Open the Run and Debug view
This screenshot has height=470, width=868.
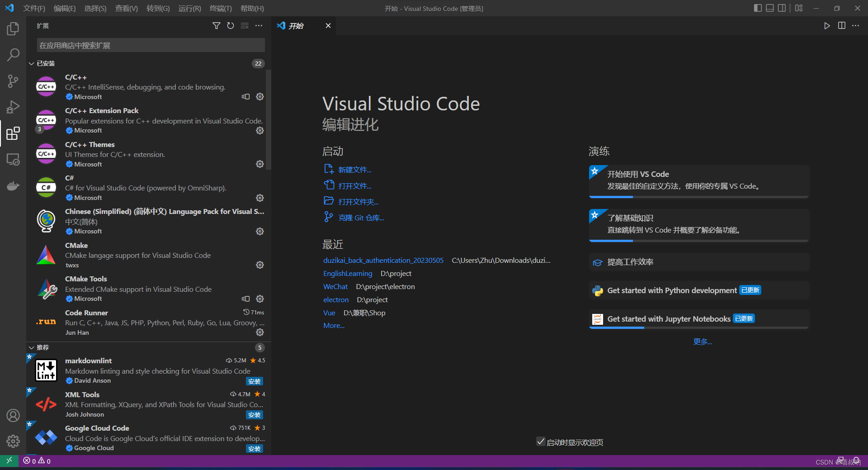pyautogui.click(x=13, y=107)
